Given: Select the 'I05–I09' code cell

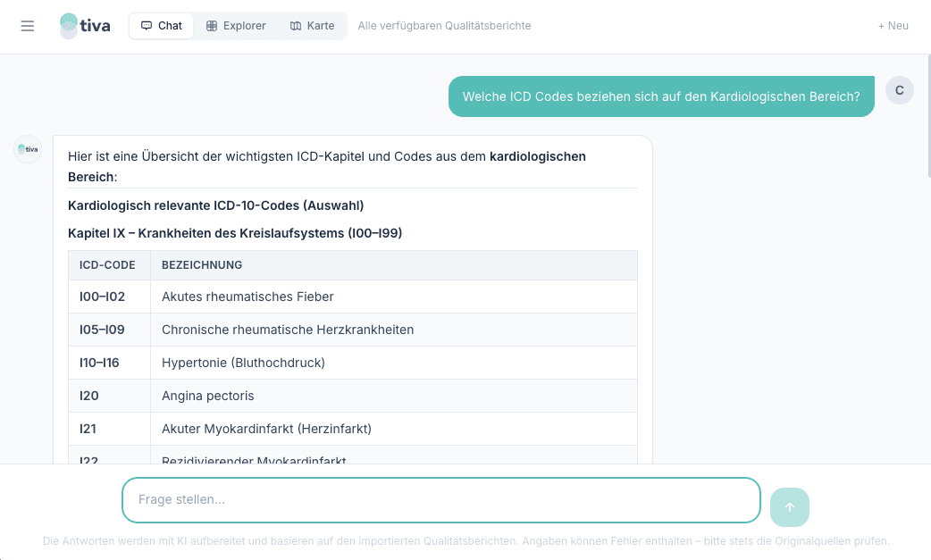Looking at the screenshot, I should click(109, 330).
